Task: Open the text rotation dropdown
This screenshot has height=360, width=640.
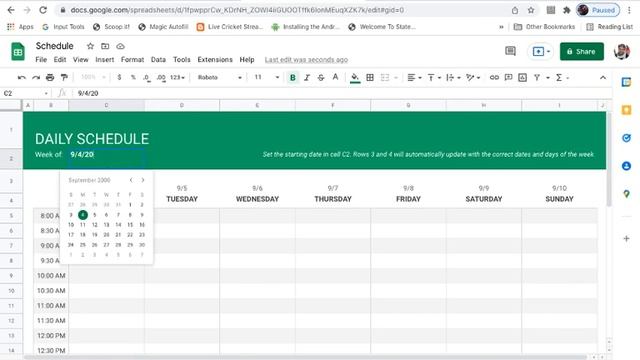Action: (473, 77)
